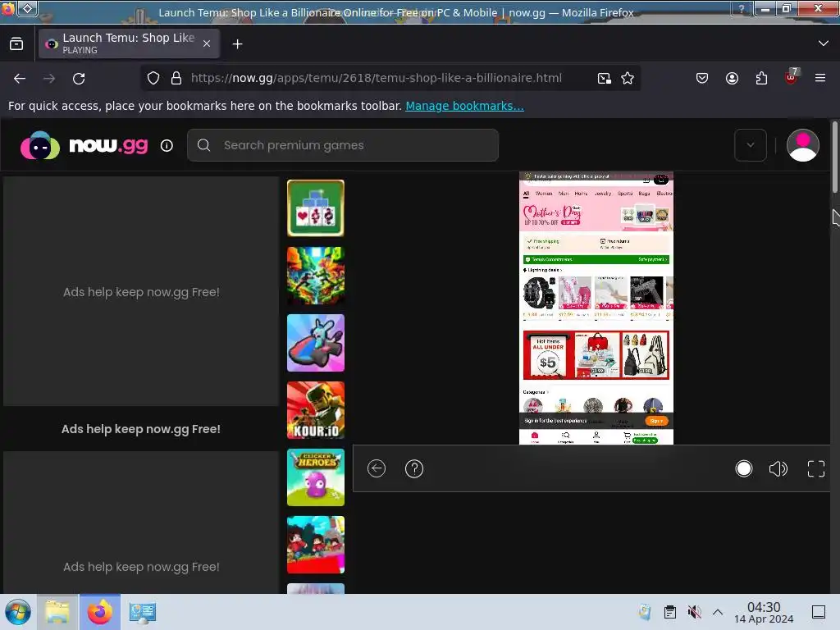This screenshot has height=630, width=840.
Task: Open Hot Items All Under $5 banner
Action: point(548,355)
